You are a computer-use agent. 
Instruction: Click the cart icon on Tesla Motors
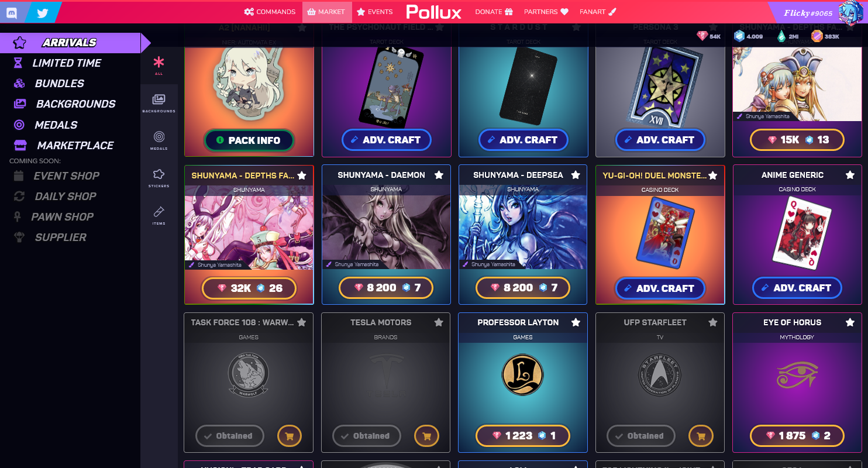426,436
